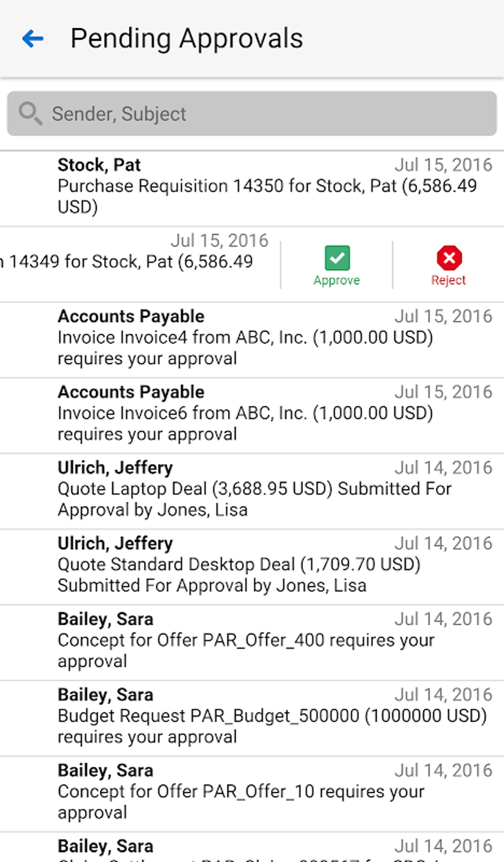Tap the green Approve checkmark icon
504x862 pixels.
337,258
